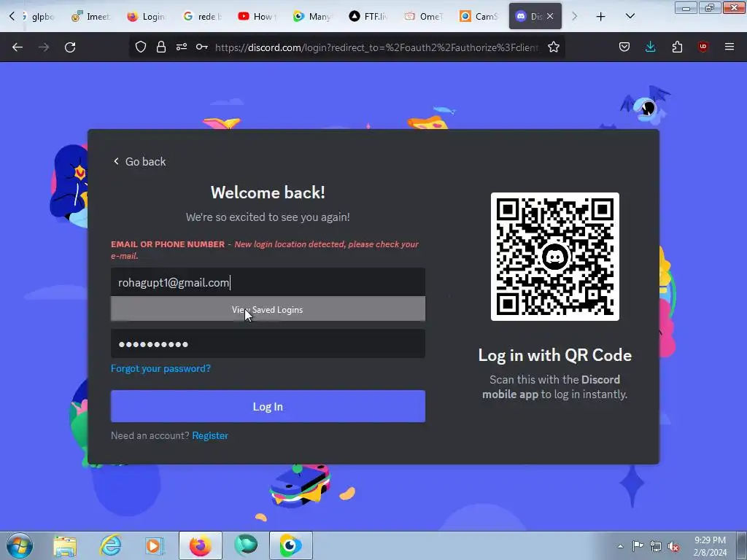Image resolution: width=747 pixels, height=560 pixels.
Task: Reload the current page
Action: (x=70, y=47)
